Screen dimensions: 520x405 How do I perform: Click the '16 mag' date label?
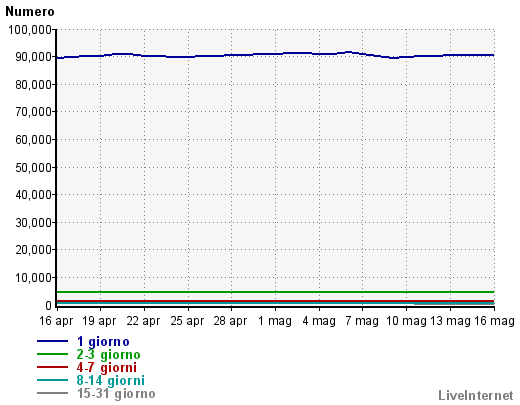click(x=494, y=321)
